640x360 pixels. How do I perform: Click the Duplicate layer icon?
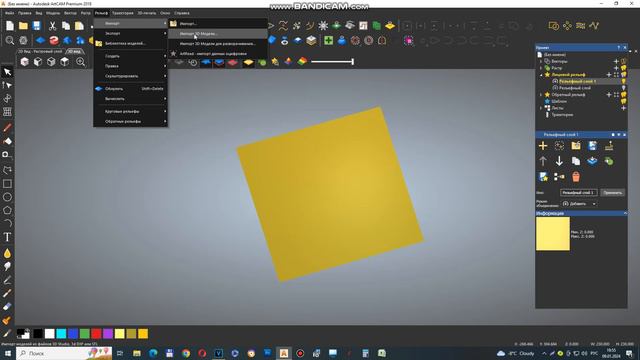[x=576, y=161]
